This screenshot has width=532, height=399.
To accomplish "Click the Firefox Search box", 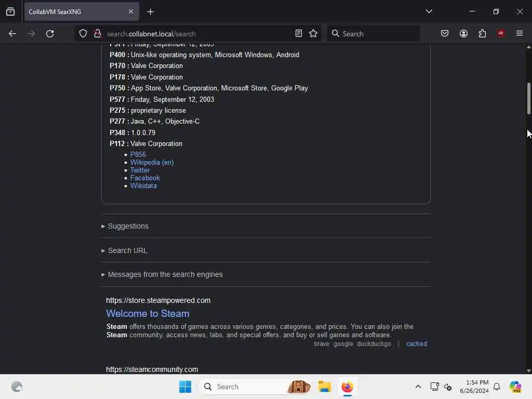I will (x=373, y=34).
